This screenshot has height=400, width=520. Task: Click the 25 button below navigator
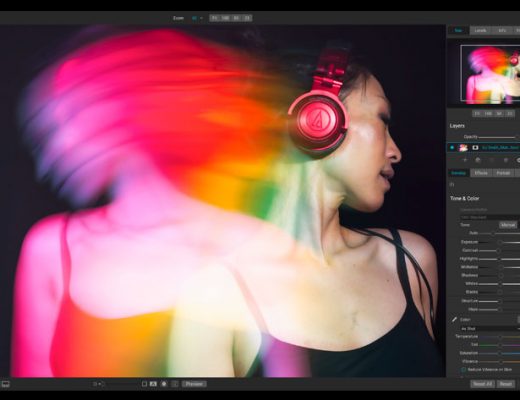510,114
